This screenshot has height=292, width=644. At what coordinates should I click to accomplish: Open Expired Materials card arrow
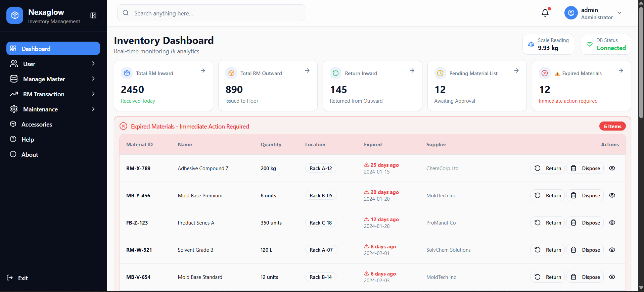coord(620,70)
